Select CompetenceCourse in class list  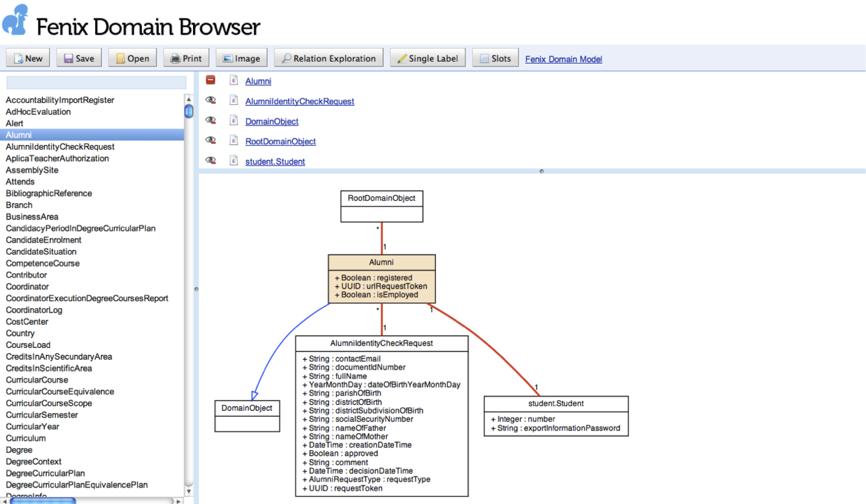click(x=43, y=263)
